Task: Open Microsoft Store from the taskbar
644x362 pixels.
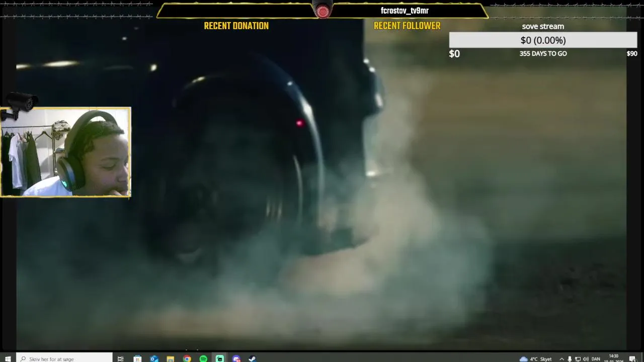Action: coord(137,358)
